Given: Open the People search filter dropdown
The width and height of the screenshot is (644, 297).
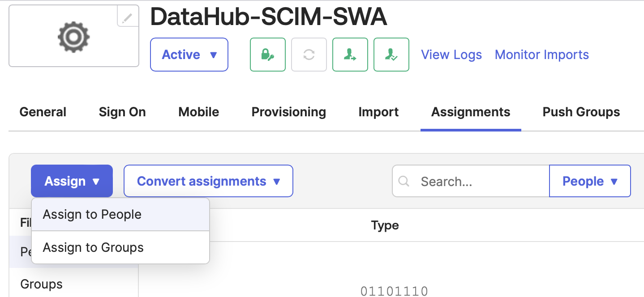Looking at the screenshot, I should pos(590,181).
